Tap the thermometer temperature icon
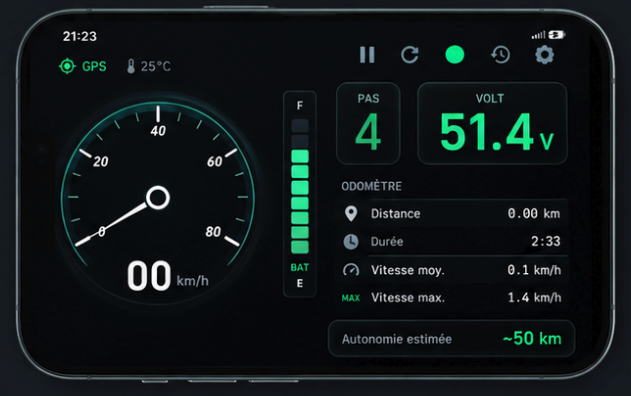The width and height of the screenshot is (631, 396). click(131, 66)
